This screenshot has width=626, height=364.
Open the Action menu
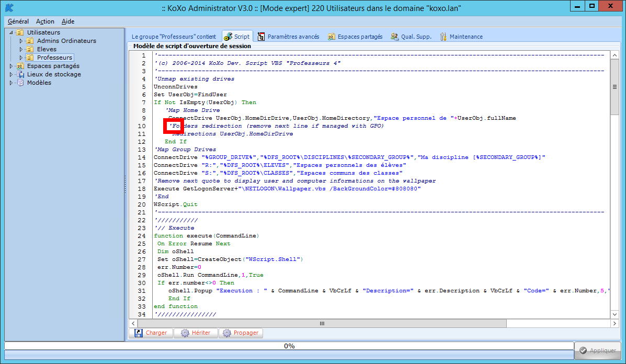[45, 21]
